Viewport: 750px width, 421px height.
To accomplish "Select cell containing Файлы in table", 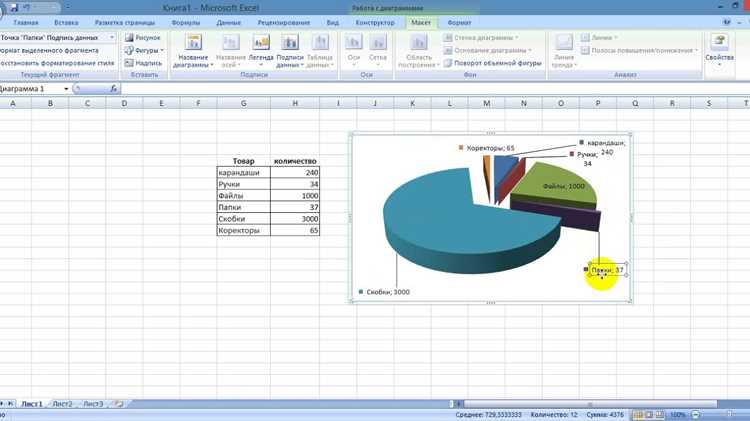I will point(243,196).
